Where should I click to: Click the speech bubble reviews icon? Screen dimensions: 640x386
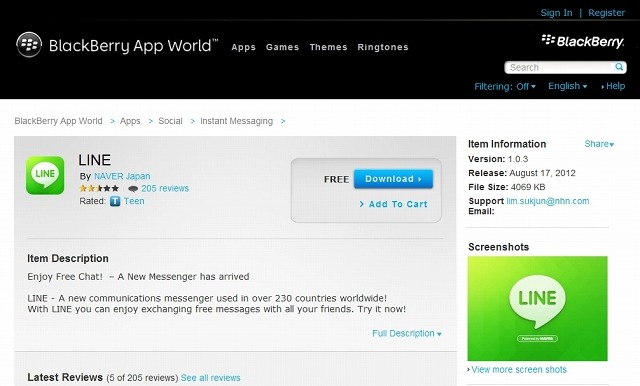pyautogui.click(x=133, y=189)
